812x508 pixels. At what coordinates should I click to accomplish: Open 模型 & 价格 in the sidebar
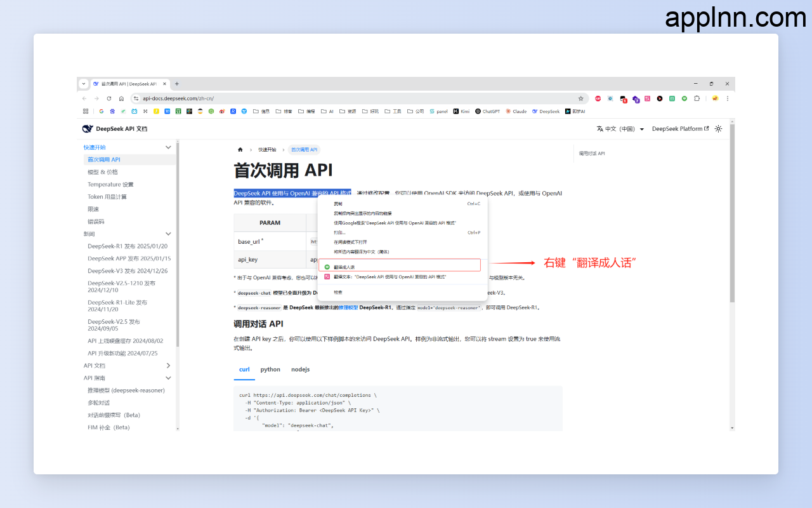(102, 172)
